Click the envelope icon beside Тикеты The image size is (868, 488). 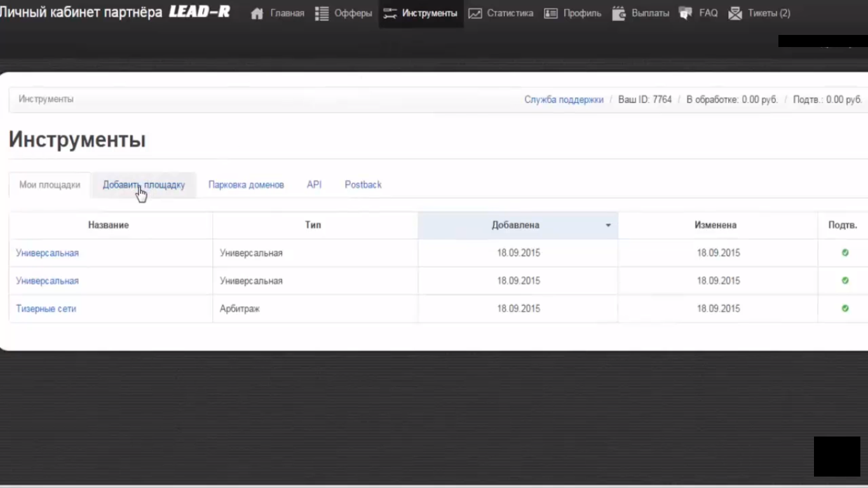(x=735, y=13)
